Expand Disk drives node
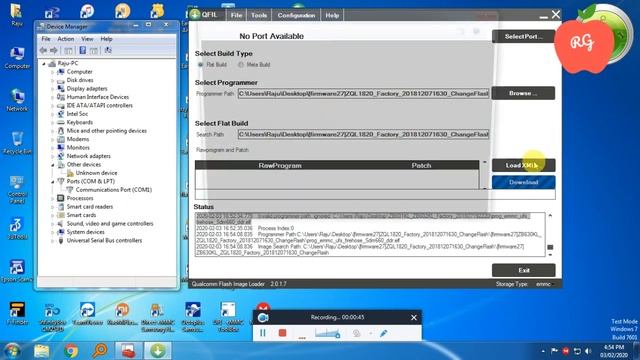The image size is (640, 360). (52, 80)
